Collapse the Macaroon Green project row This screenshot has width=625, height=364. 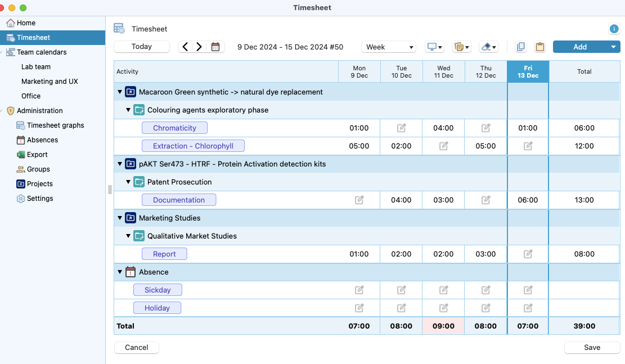pos(119,92)
